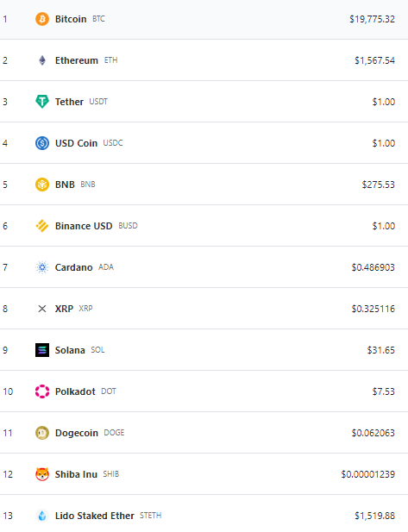
Task: Select the Shiba Inu price $0.00001239
Action: (x=368, y=474)
